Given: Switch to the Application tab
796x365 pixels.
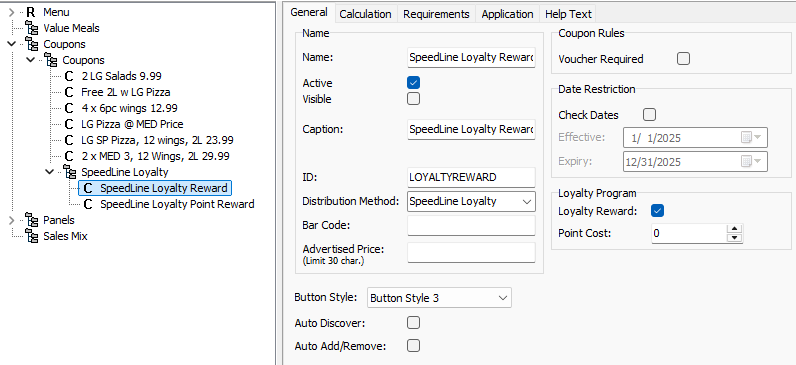Looking at the screenshot, I should coord(507,14).
